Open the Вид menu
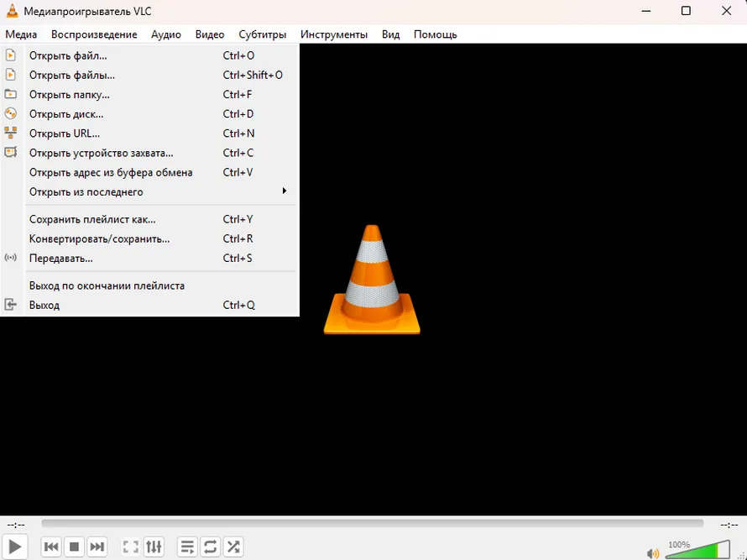747x560 pixels. (390, 34)
